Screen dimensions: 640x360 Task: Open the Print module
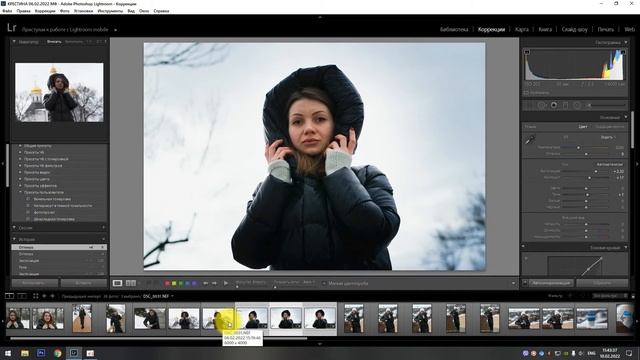coord(605,29)
